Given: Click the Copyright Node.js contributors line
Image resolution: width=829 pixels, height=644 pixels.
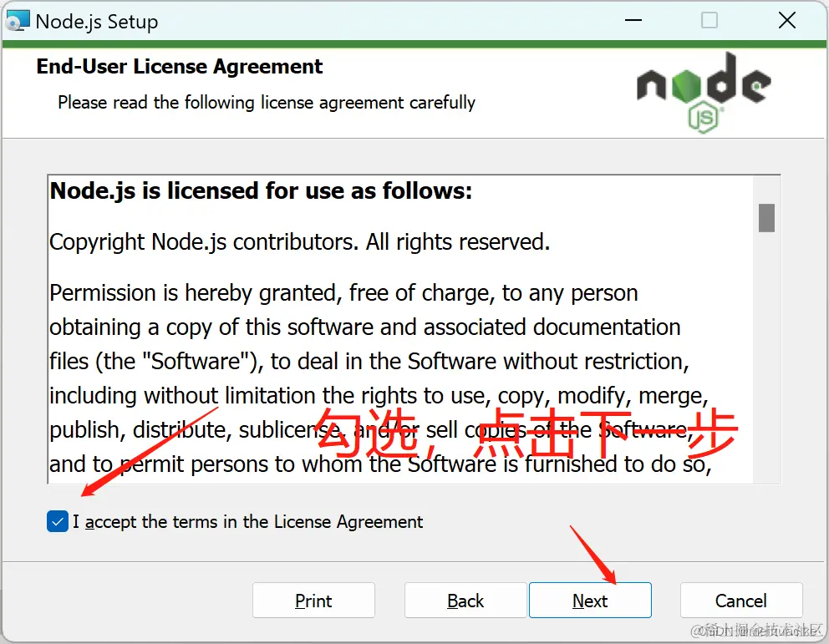Looking at the screenshot, I should (300, 242).
